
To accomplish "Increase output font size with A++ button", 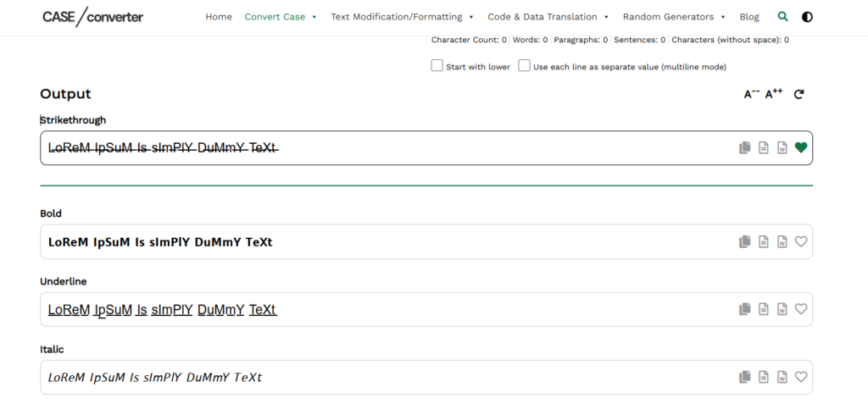I will pyautogui.click(x=774, y=94).
